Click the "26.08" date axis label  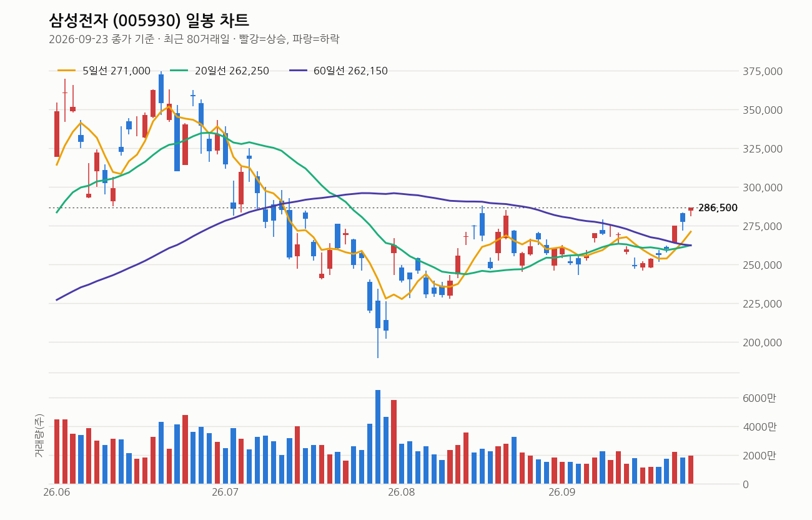402,492
